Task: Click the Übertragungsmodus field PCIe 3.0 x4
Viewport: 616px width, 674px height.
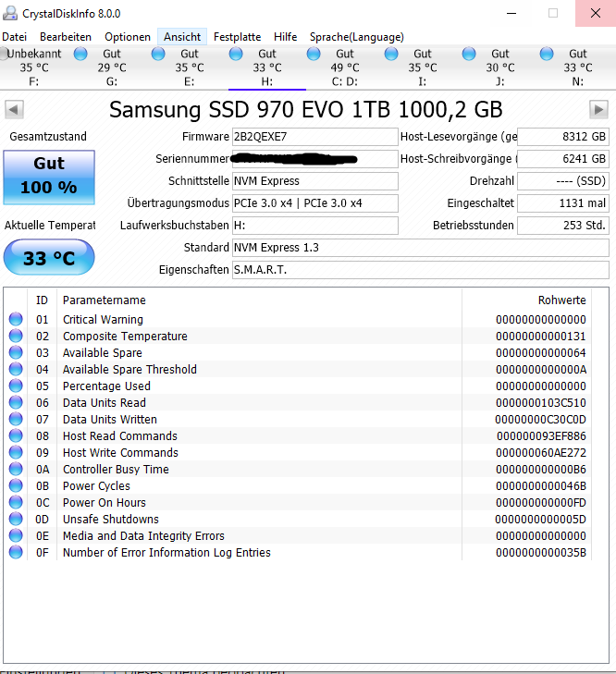Action: tap(315, 203)
